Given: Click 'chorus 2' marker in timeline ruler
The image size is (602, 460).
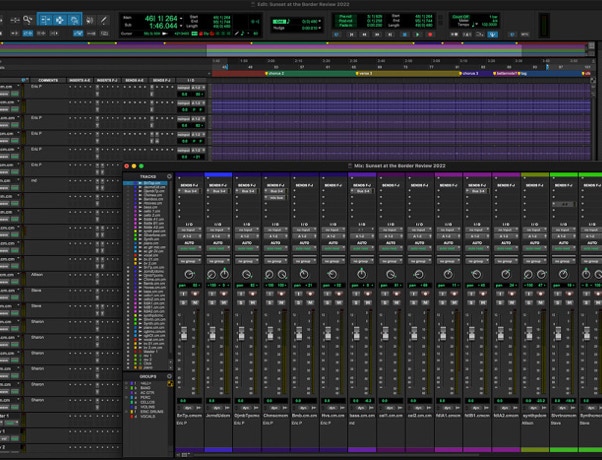Looking at the screenshot, I should pyautogui.click(x=274, y=73).
